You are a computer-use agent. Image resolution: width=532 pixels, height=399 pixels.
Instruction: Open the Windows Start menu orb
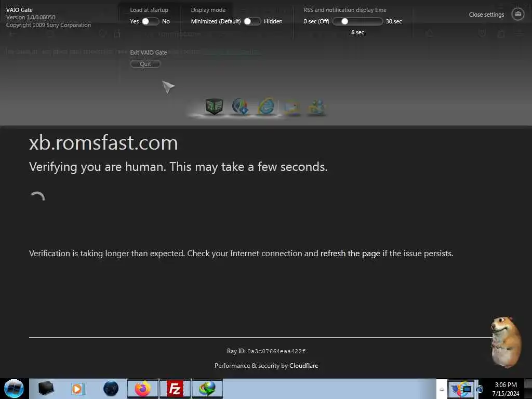pos(14,389)
